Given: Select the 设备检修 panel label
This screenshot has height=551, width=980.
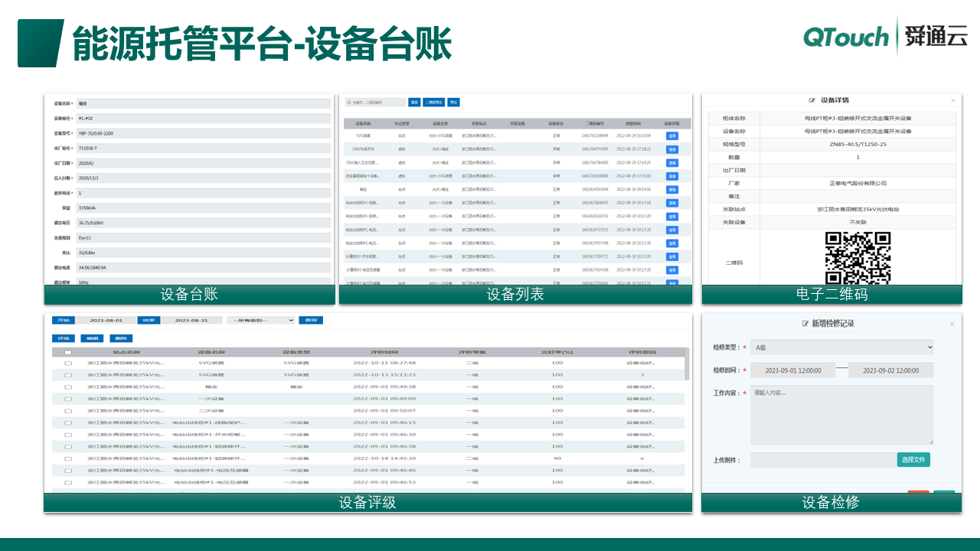Looking at the screenshot, I should tap(834, 503).
